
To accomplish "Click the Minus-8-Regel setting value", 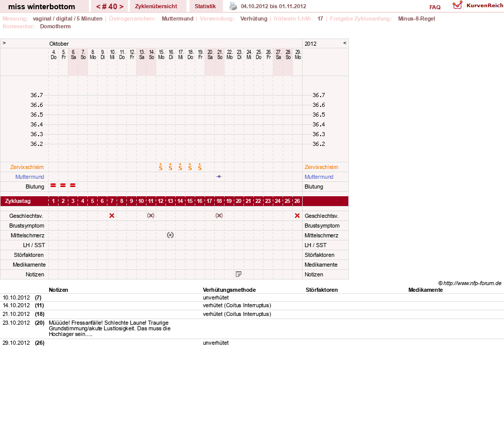I will [x=416, y=18].
